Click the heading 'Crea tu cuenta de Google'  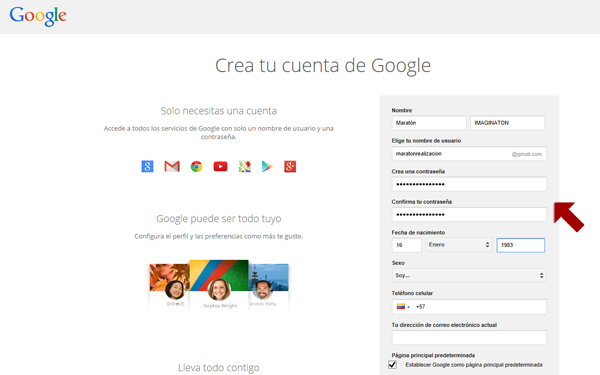coord(323,65)
